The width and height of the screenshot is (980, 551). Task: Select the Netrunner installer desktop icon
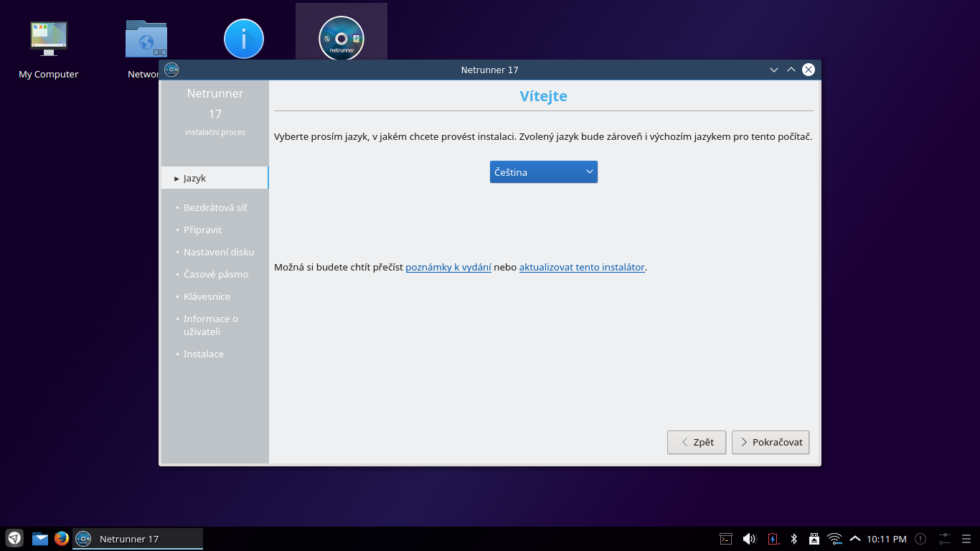341,38
